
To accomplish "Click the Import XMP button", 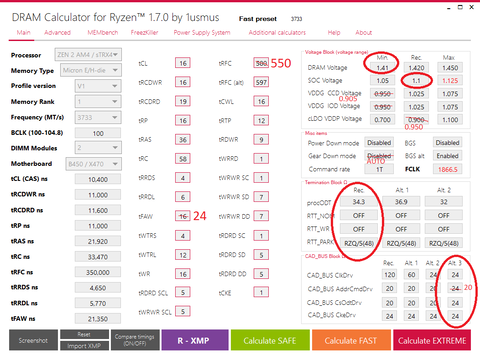I will (84, 346).
